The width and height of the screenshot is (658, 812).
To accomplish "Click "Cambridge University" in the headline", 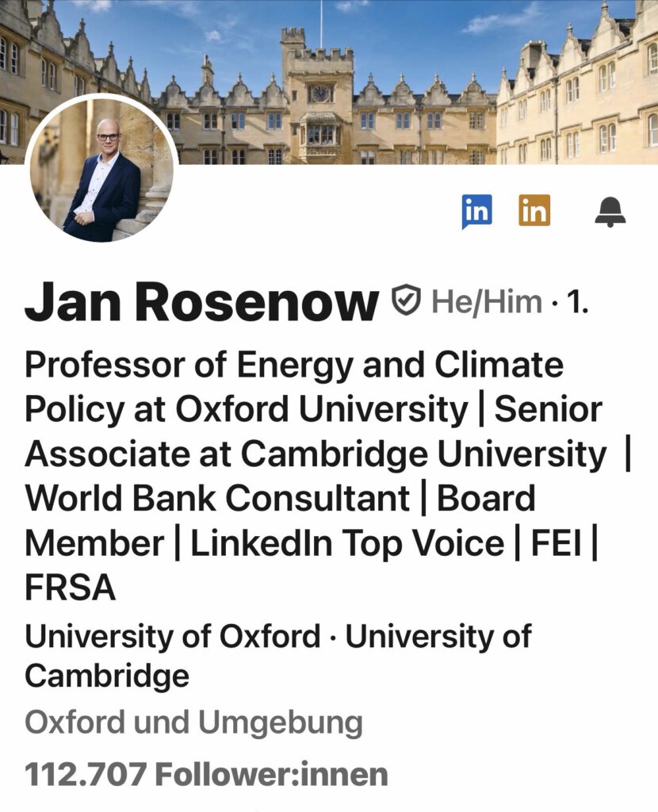I will (423, 454).
